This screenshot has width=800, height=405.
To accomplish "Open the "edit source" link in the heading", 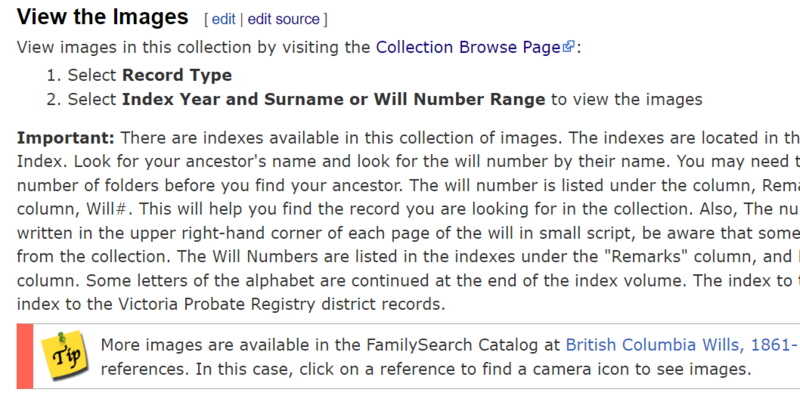I will (x=284, y=19).
